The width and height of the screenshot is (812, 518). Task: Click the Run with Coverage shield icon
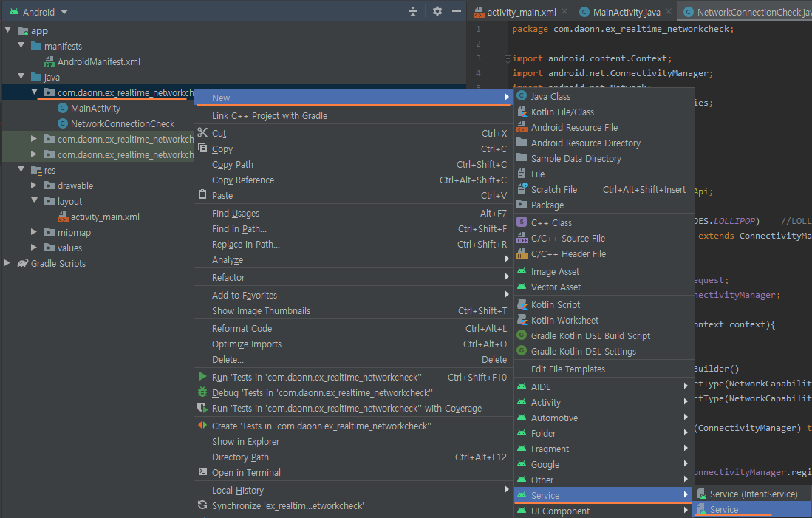(202, 408)
